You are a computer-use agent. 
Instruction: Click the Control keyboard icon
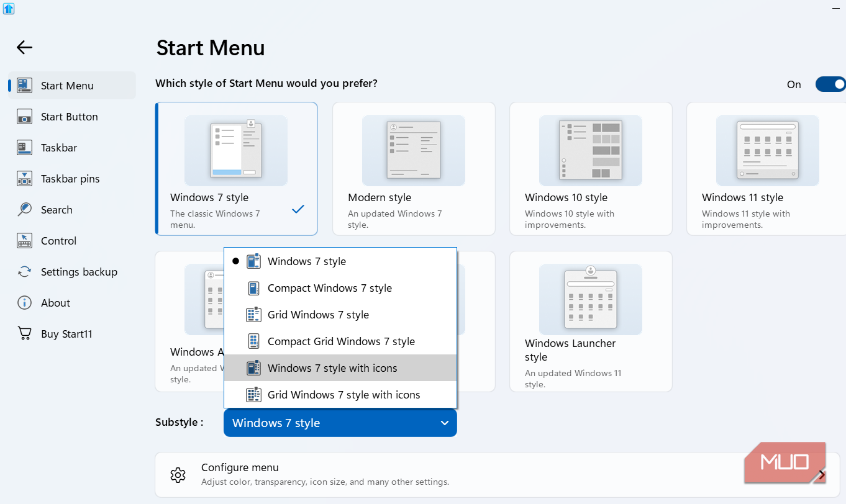(x=24, y=241)
